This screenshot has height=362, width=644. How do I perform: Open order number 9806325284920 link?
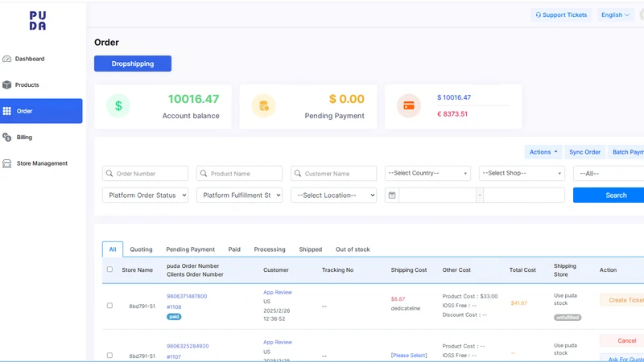coord(188,346)
